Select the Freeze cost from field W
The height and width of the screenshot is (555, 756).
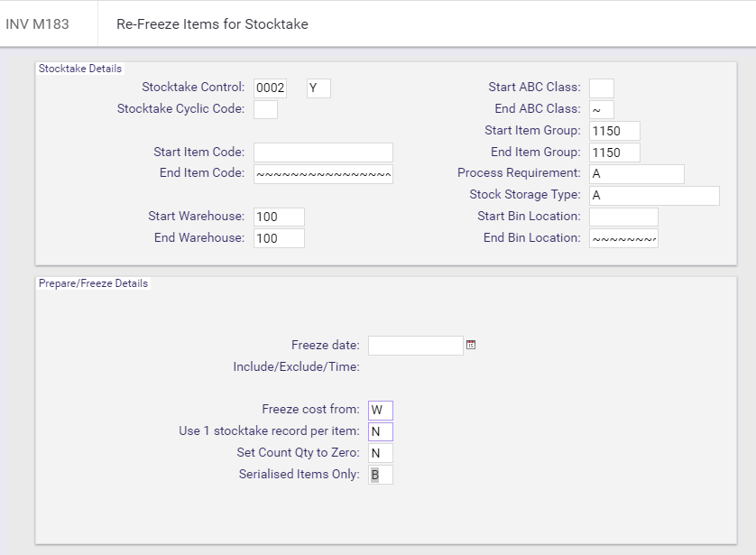click(381, 411)
